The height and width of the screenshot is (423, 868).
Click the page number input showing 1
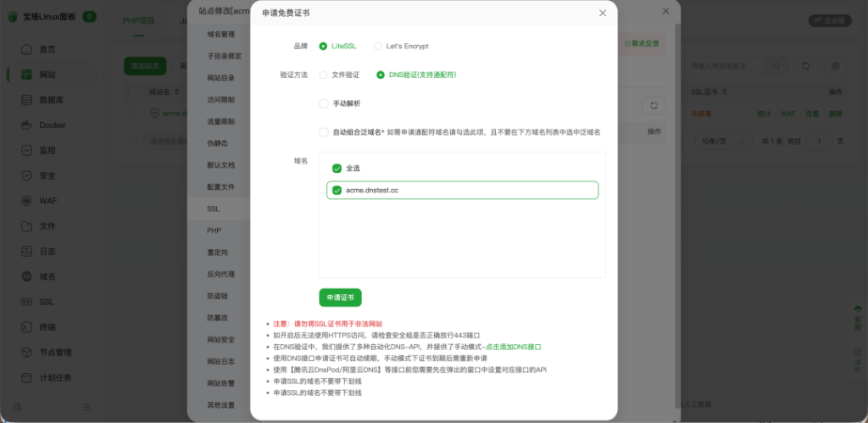coord(819,142)
